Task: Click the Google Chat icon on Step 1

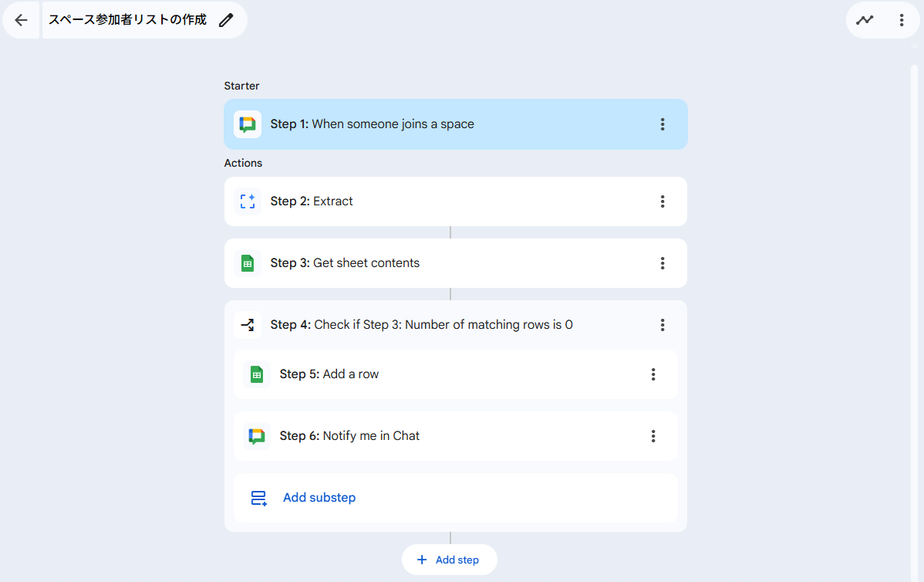Action: pyautogui.click(x=248, y=124)
